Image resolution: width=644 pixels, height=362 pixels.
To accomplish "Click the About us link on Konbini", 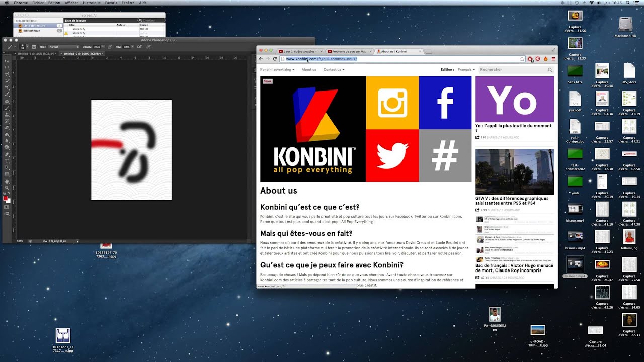I will pyautogui.click(x=309, y=70).
